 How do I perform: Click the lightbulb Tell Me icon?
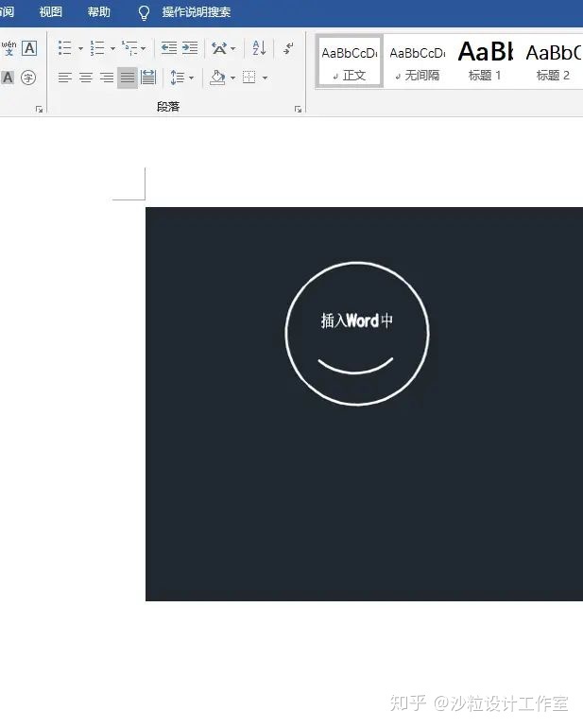tap(144, 12)
